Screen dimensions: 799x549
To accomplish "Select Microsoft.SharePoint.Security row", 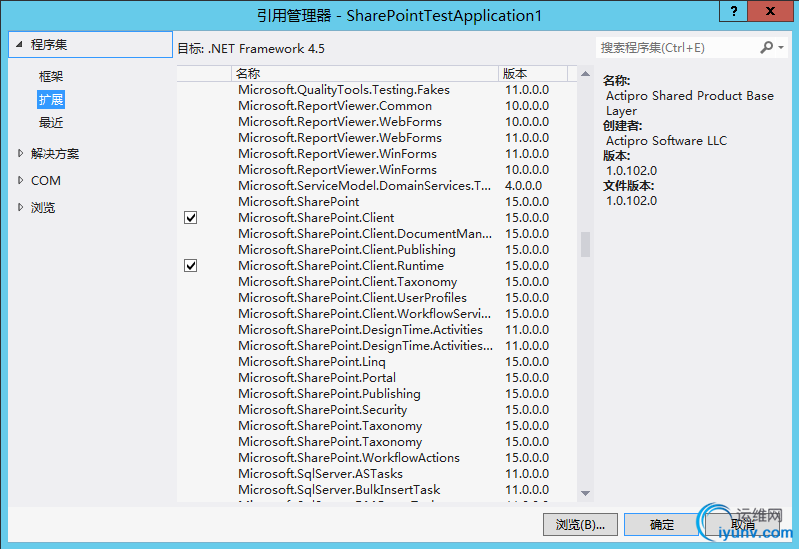I will [377, 410].
